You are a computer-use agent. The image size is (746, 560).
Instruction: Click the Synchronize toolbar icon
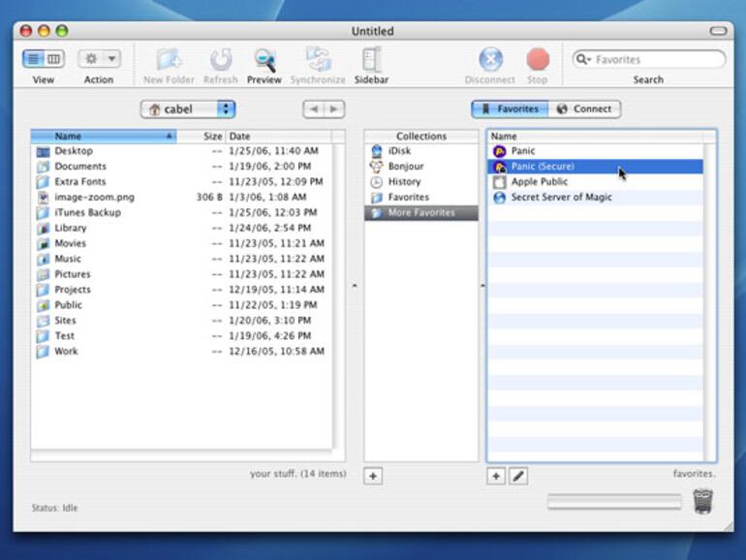click(x=317, y=60)
